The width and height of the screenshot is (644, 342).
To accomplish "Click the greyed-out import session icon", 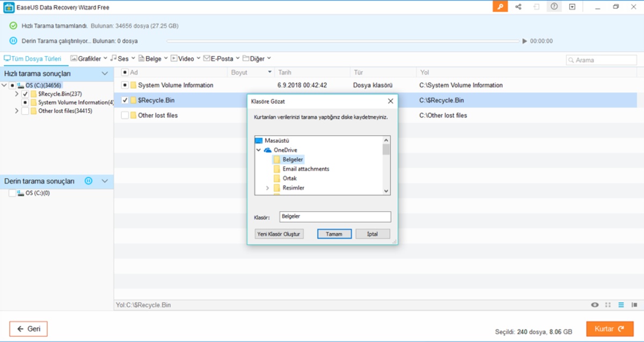I will pos(537,6).
